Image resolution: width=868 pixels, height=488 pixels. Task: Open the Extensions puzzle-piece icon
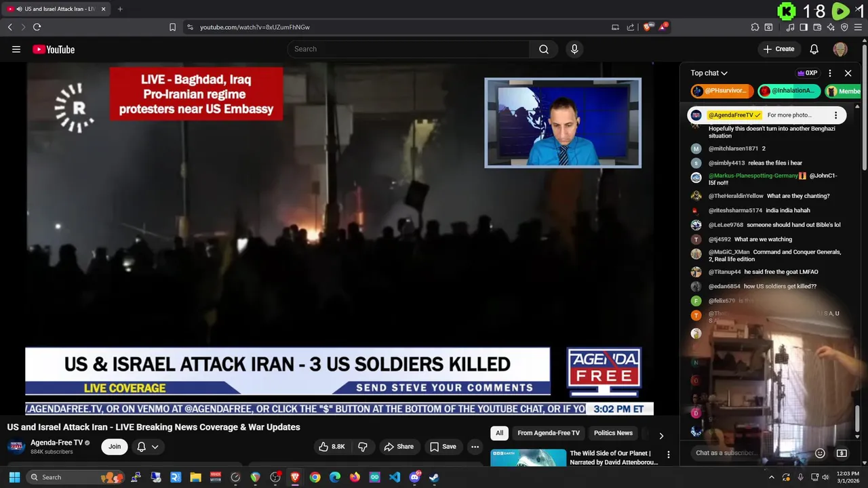coord(755,27)
